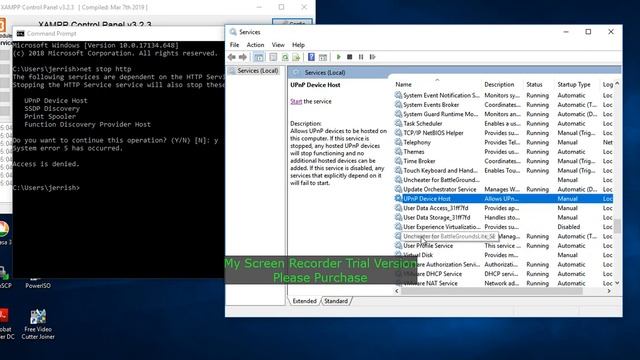Sort by the Status column header
Viewport: 640px width, 360px height.
click(x=534, y=84)
